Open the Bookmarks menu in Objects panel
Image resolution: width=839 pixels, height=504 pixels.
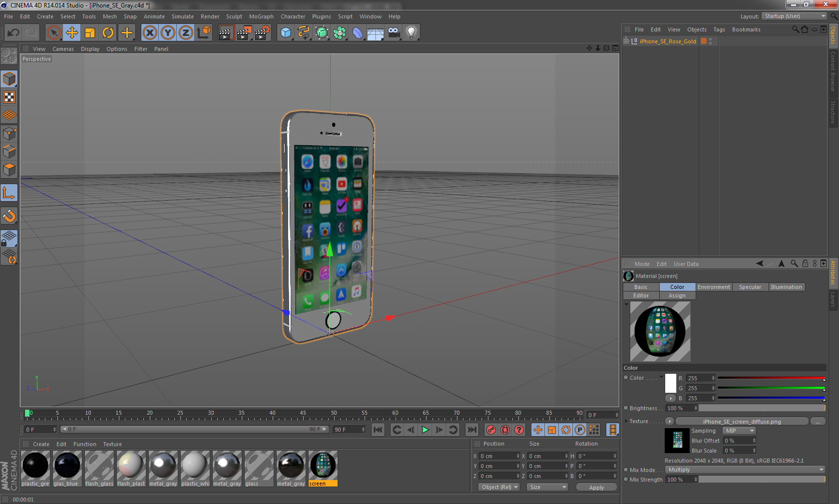tap(746, 29)
